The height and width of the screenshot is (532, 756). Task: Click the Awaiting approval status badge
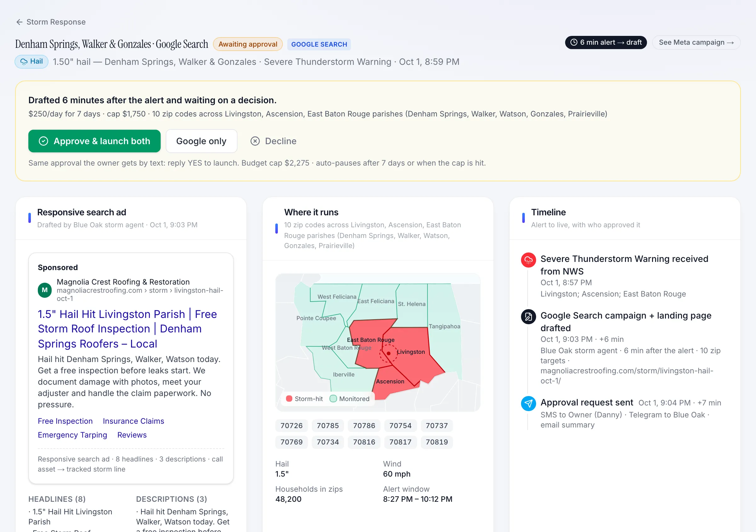point(248,44)
